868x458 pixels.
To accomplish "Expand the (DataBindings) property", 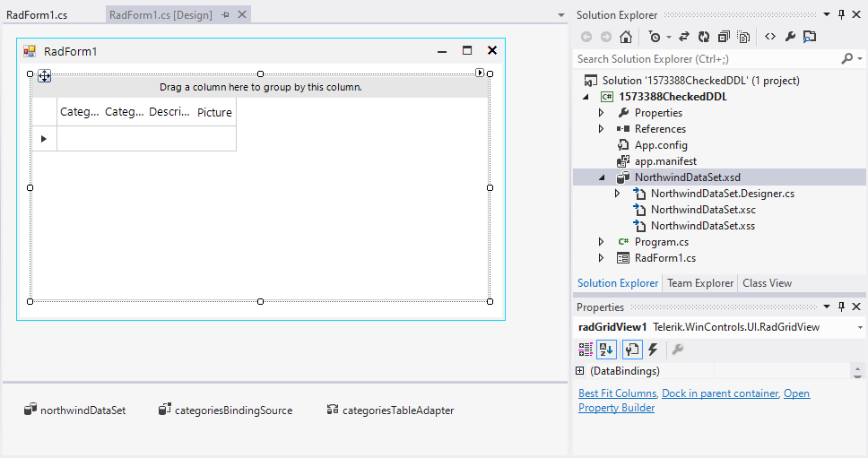I will point(579,370).
